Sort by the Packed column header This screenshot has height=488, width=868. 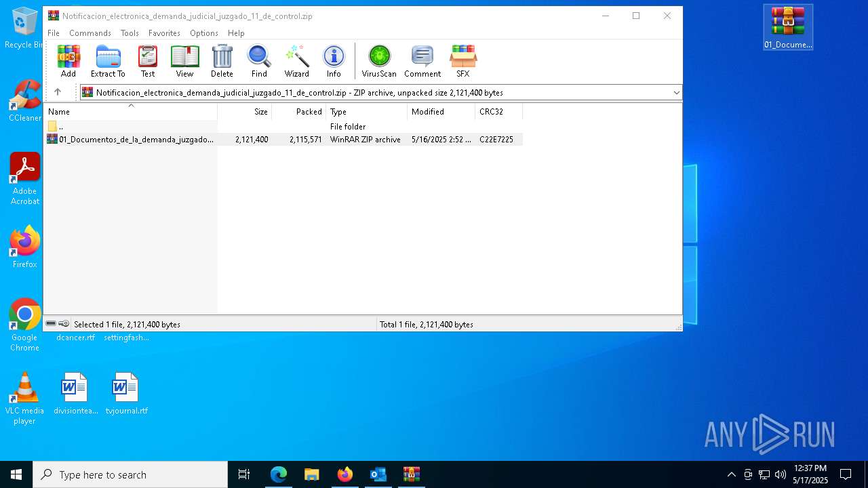point(298,112)
